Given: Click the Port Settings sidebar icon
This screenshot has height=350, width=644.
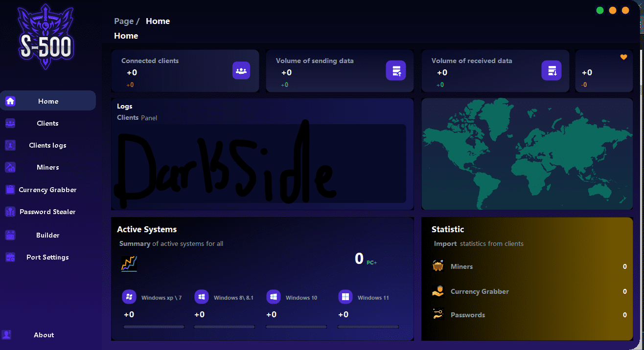Looking at the screenshot, I should [x=10, y=257].
